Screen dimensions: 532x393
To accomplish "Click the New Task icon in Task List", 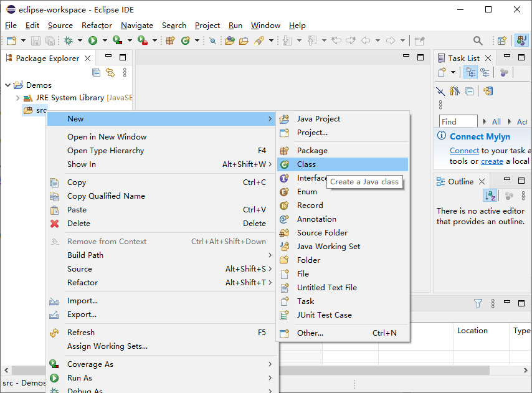I will (x=442, y=72).
